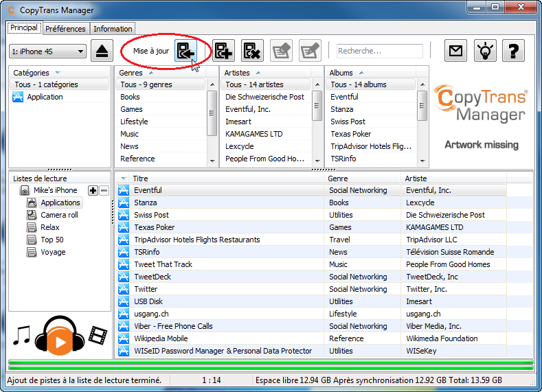The width and height of the screenshot is (542, 392).
Task: Click the film strip video icon
Action: (98, 336)
